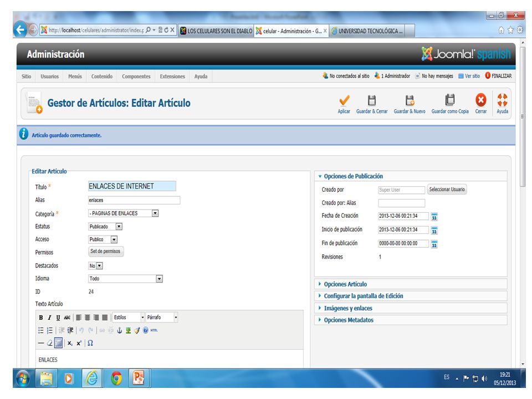The width and height of the screenshot is (532, 399).
Task: Switch to the LOS CELULARES SON EL DIABLO tab
Action: click(216, 31)
